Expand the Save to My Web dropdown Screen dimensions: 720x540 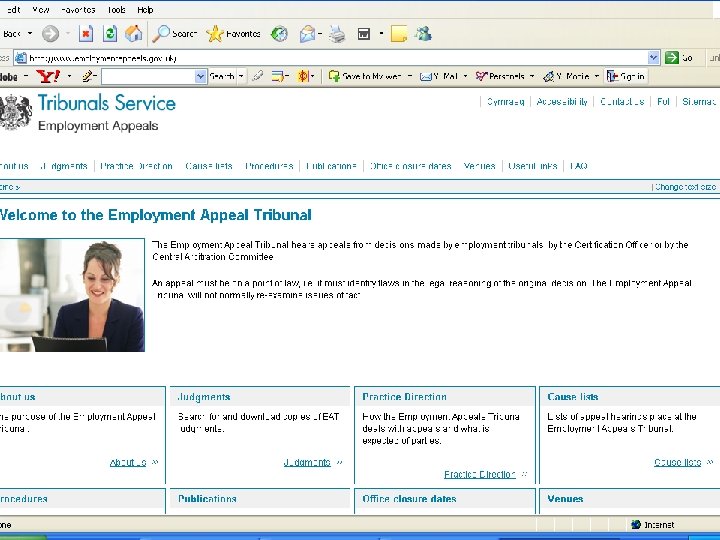tap(410, 76)
